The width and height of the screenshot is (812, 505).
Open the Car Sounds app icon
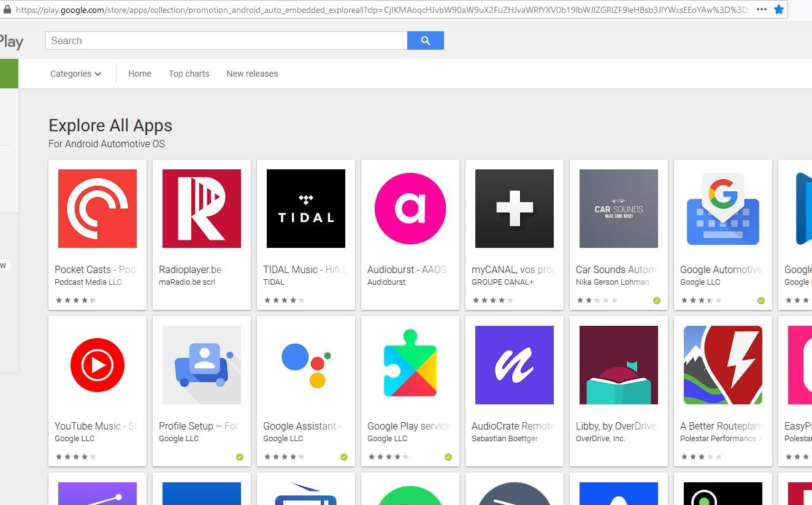coord(619,209)
